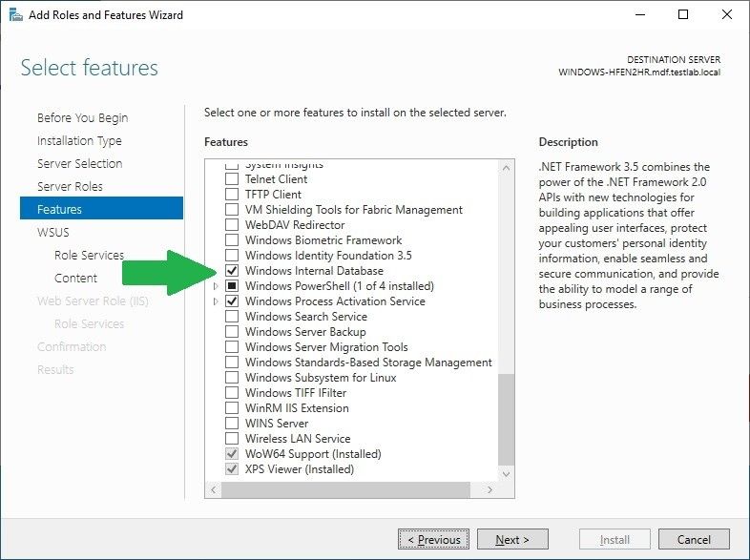750x560 pixels.
Task: Tick the Wireless LAN Service checkbox
Action: [x=232, y=439]
